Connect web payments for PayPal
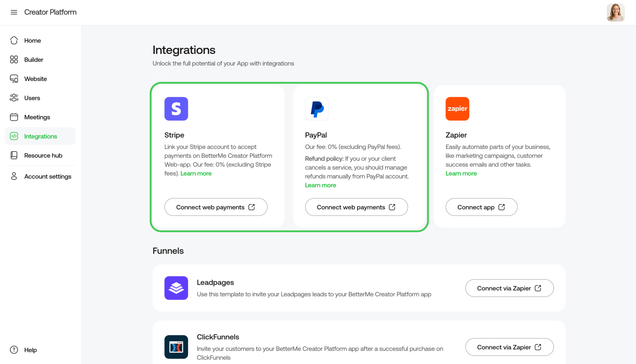The width and height of the screenshot is (636, 364). [357, 207]
